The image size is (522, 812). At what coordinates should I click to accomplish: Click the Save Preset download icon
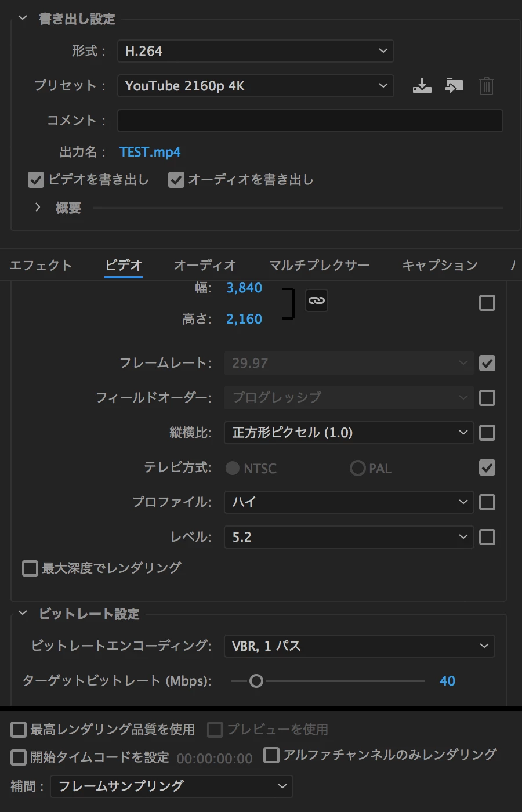422,86
